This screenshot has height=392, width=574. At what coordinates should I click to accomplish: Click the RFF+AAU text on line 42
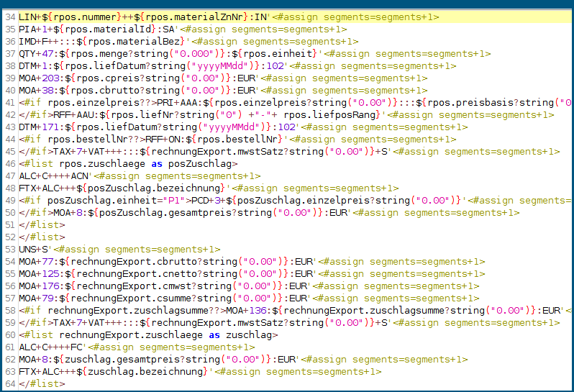click(70, 114)
